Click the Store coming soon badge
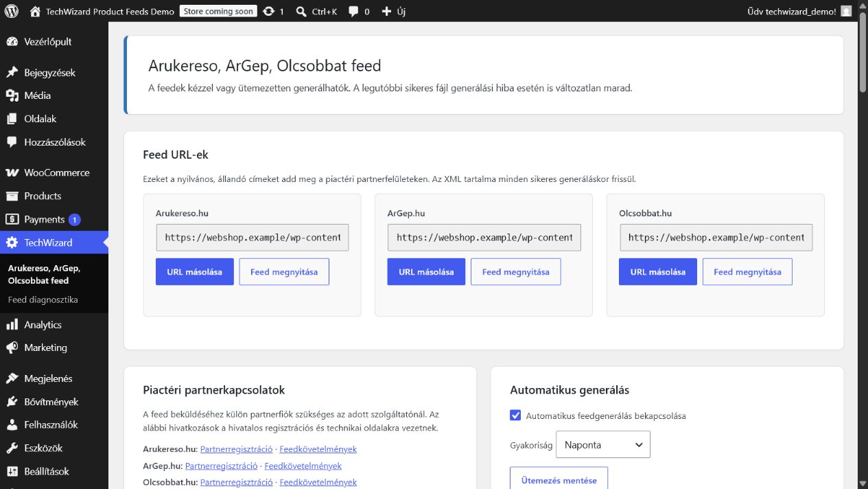This screenshot has width=868, height=489. [218, 11]
